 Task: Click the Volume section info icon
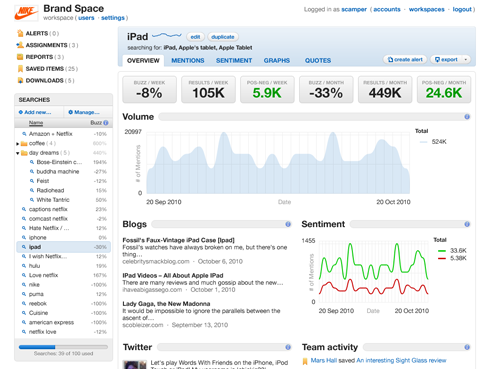[x=467, y=117]
